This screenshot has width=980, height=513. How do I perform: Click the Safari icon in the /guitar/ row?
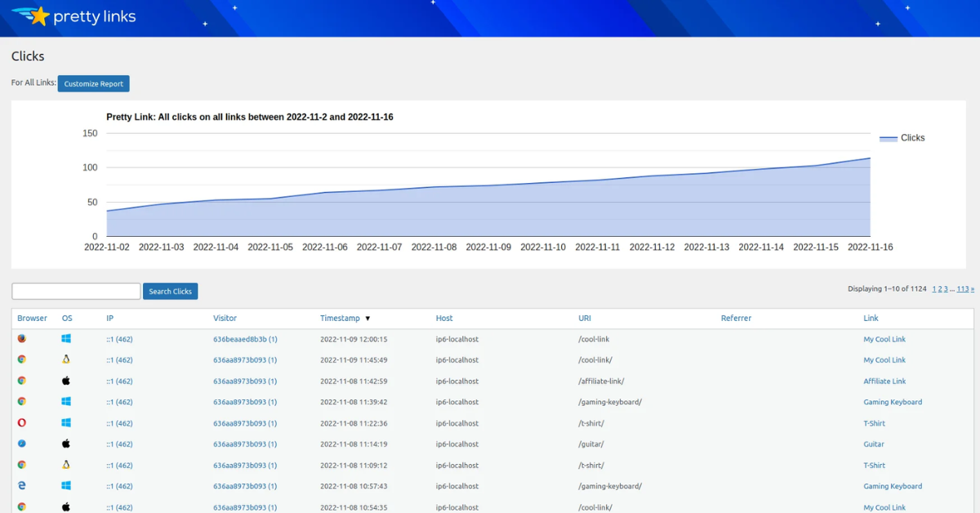[22, 444]
